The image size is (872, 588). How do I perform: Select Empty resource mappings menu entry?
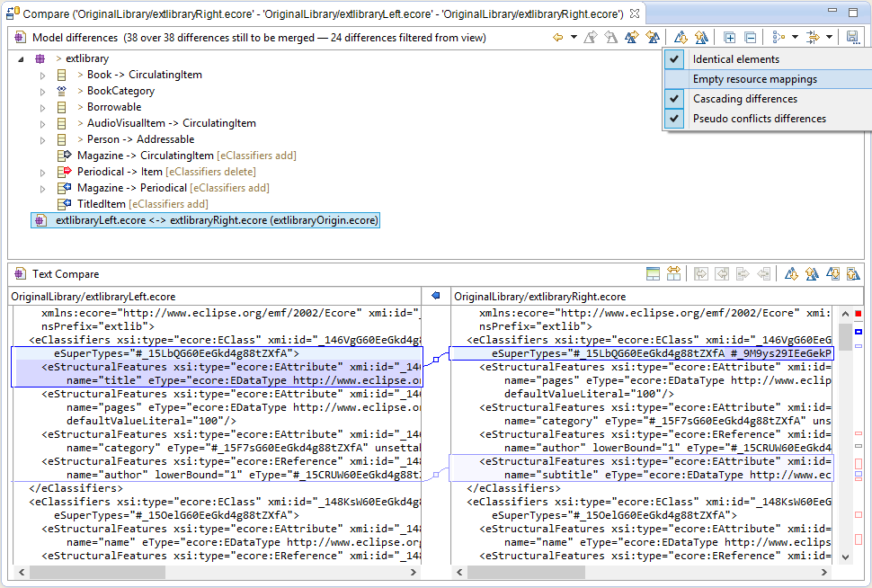coord(754,79)
